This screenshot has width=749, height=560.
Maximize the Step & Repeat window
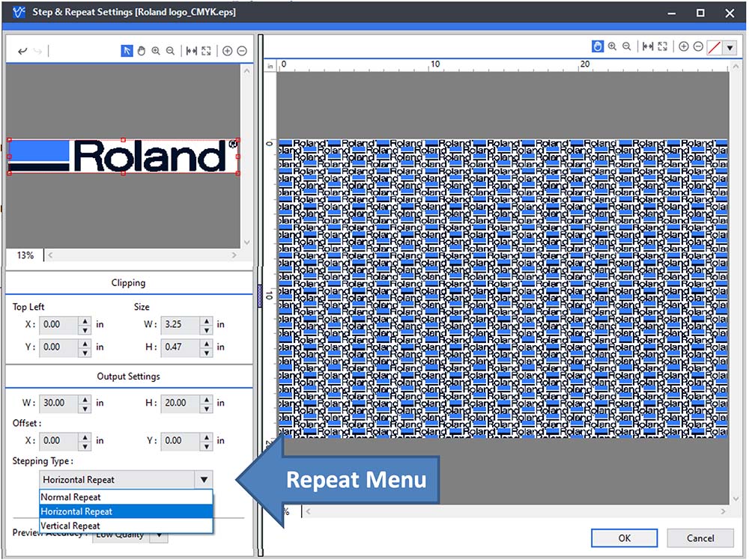(x=700, y=13)
